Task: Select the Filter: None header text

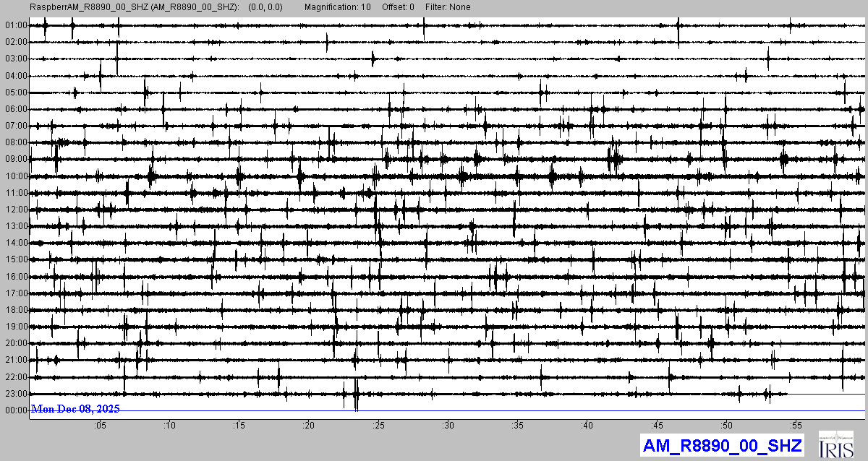Action: click(447, 7)
